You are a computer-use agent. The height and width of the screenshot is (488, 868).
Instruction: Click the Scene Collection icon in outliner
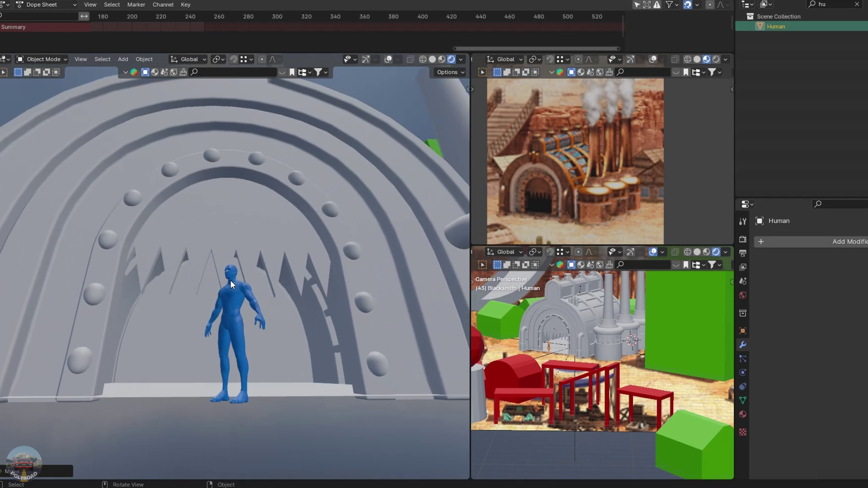(x=750, y=16)
